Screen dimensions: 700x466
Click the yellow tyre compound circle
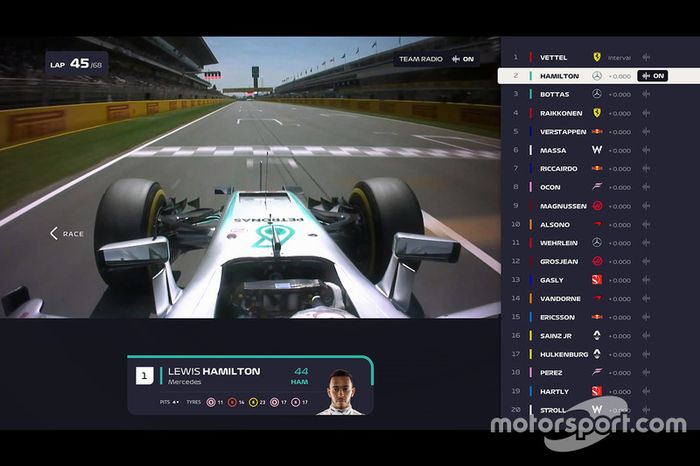[253, 401]
